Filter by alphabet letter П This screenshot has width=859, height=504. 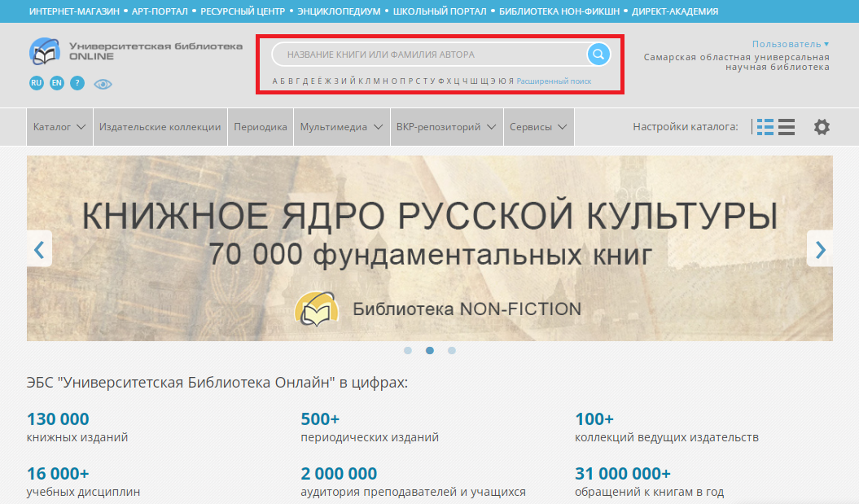[x=403, y=81]
